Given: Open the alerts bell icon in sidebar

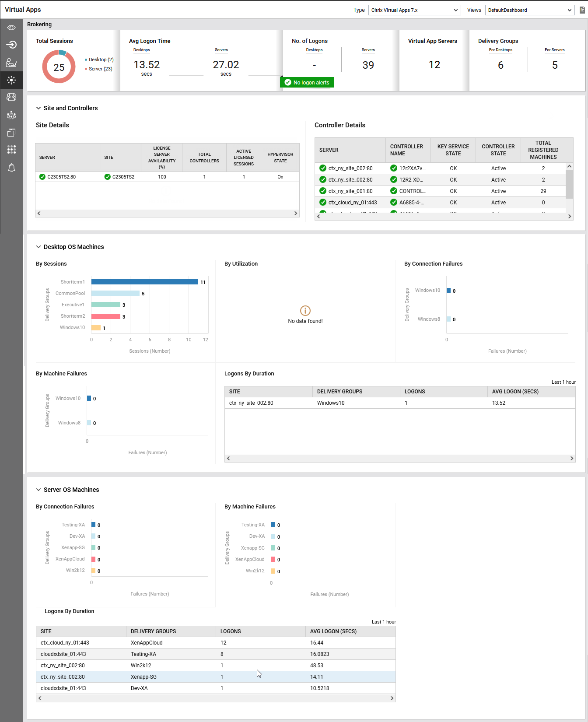Looking at the screenshot, I should pos(11,168).
